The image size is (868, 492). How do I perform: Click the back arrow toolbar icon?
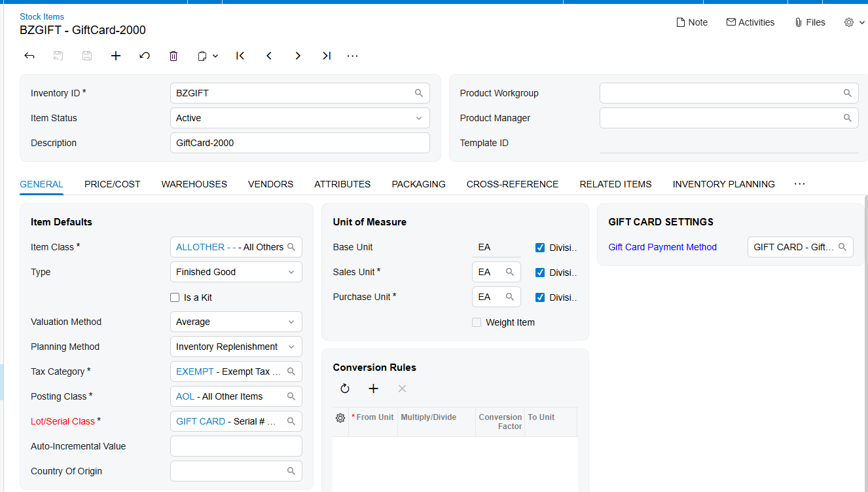tap(29, 56)
